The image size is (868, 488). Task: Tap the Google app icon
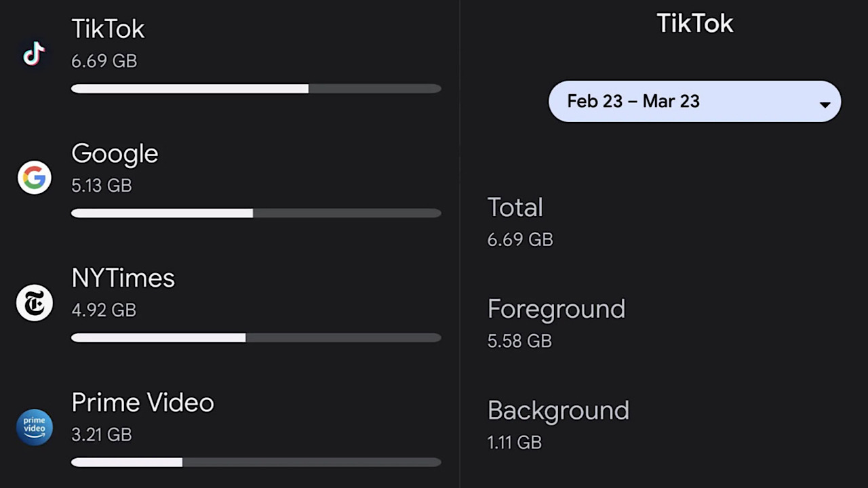click(x=34, y=178)
